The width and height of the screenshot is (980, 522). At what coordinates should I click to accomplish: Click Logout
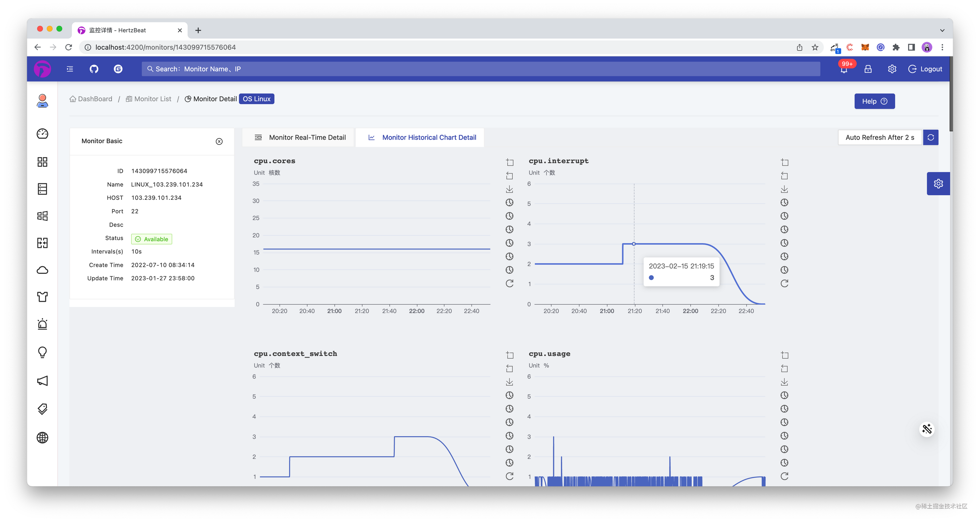click(x=925, y=69)
